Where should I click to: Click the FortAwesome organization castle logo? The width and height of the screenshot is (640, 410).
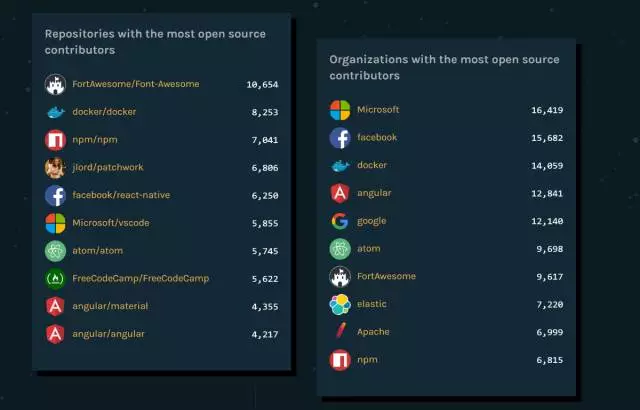(x=340, y=277)
